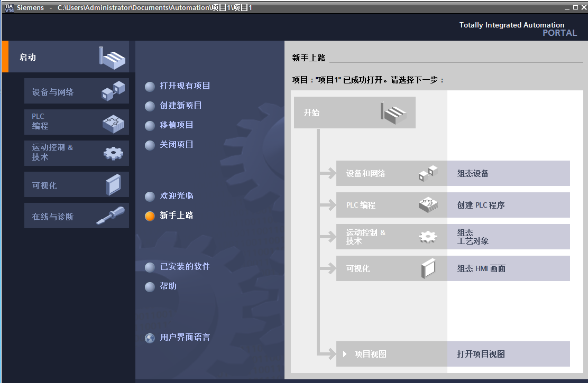588x383 pixels.
Task: Click Totally Integrated Automation PORTAL logo text
Action: [x=518, y=29]
